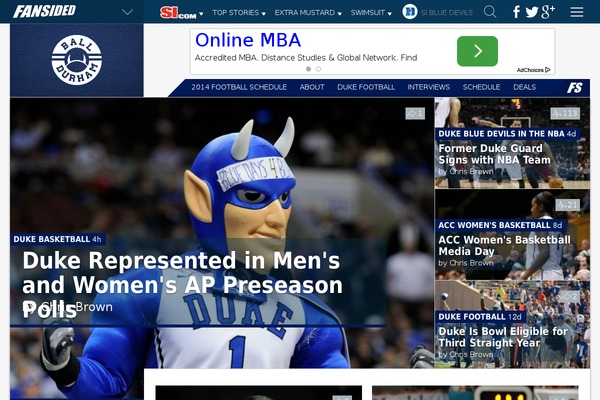The height and width of the screenshot is (400, 600).
Task: Click the 21 activity badge on women's story
Action: tap(567, 205)
